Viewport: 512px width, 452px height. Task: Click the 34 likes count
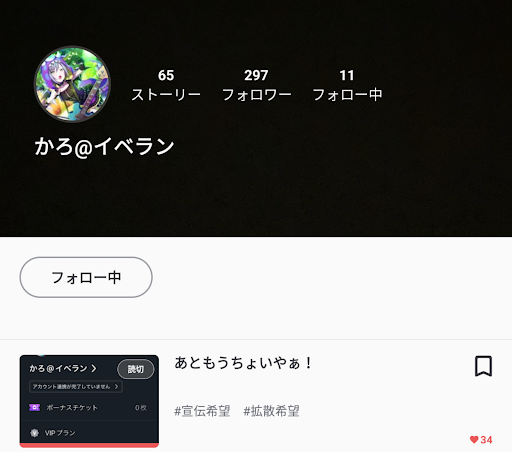click(x=486, y=440)
